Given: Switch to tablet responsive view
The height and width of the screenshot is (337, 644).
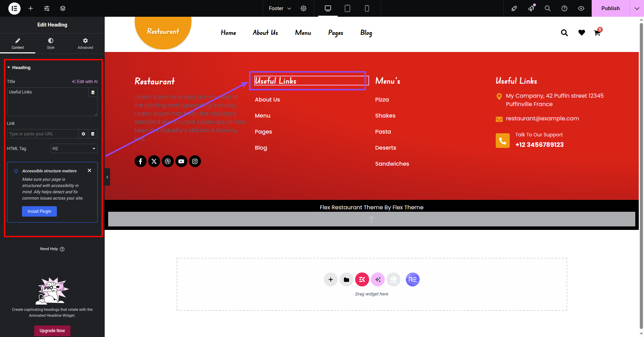Looking at the screenshot, I should coord(347,8).
